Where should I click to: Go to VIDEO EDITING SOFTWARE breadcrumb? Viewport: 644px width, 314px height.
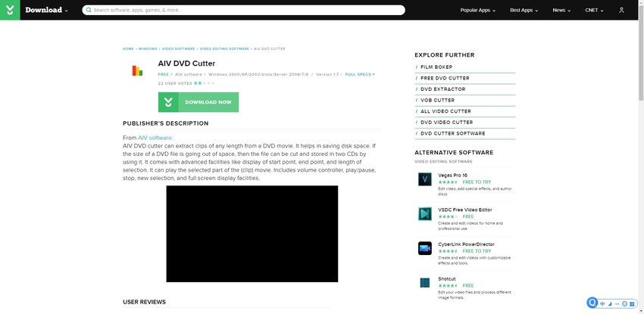tap(224, 48)
